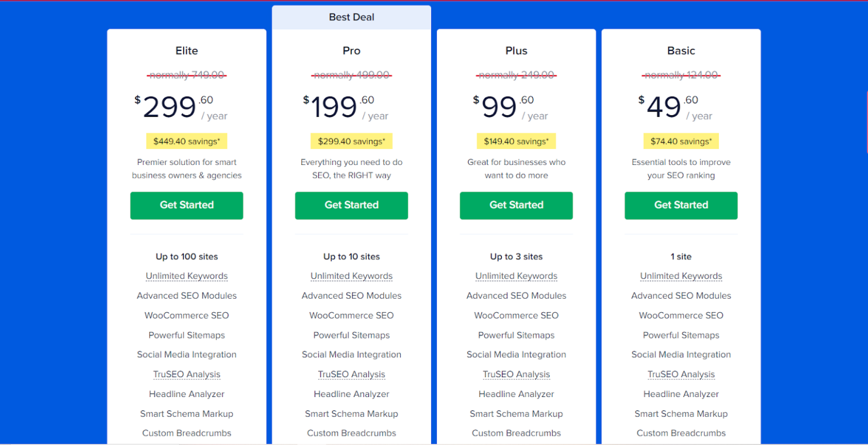Viewport: 868px width, 445px height.
Task: Click the $199.60 per year Pro price
Action: 340,106
